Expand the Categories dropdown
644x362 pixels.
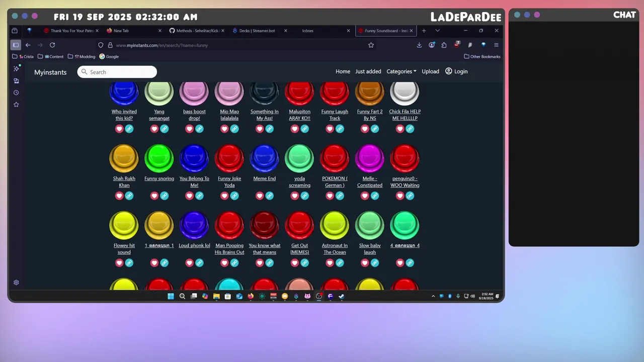(x=401, y=71)
